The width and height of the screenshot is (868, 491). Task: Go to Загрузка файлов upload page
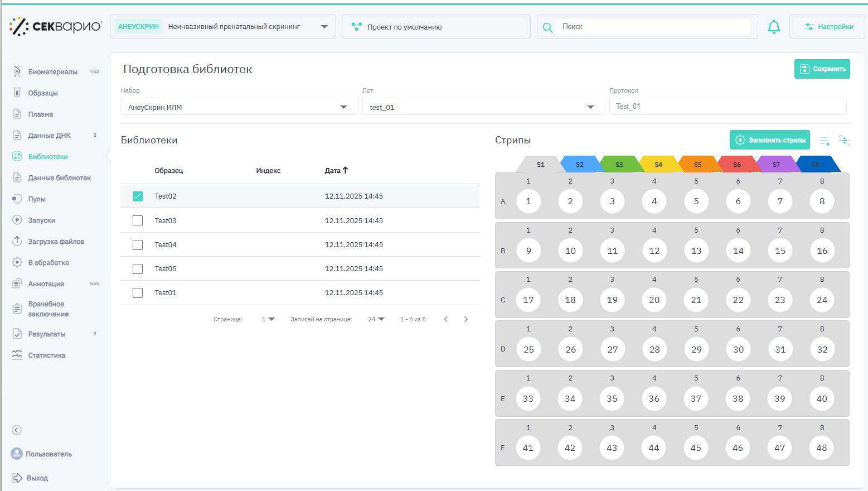click(x=56, y=242)
